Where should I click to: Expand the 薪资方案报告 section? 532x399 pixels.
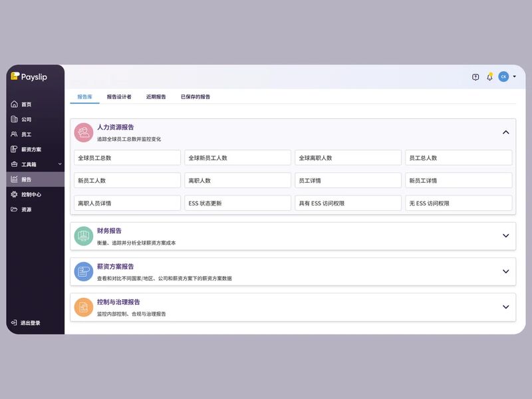click(x=504, y=271)
